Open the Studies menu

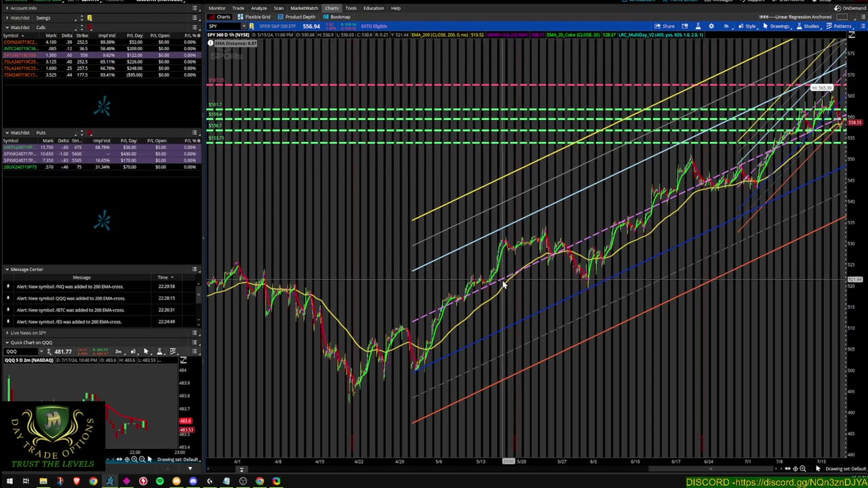[808, 26]
